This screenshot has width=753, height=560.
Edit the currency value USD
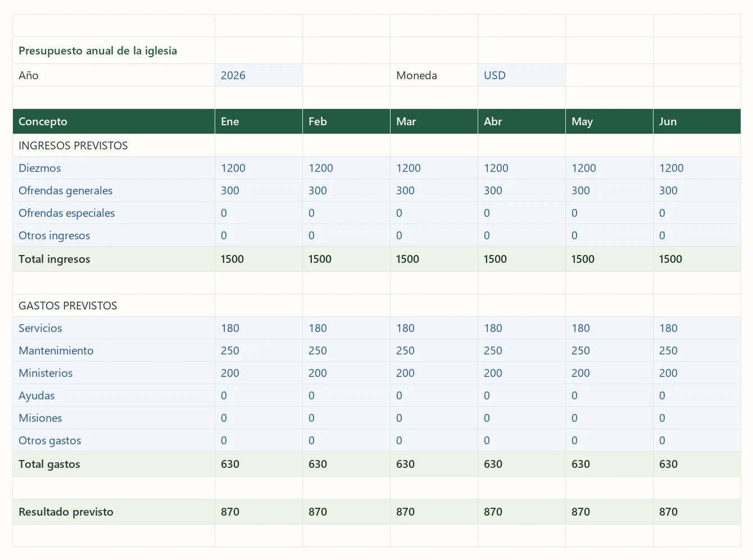click(521, 75)
